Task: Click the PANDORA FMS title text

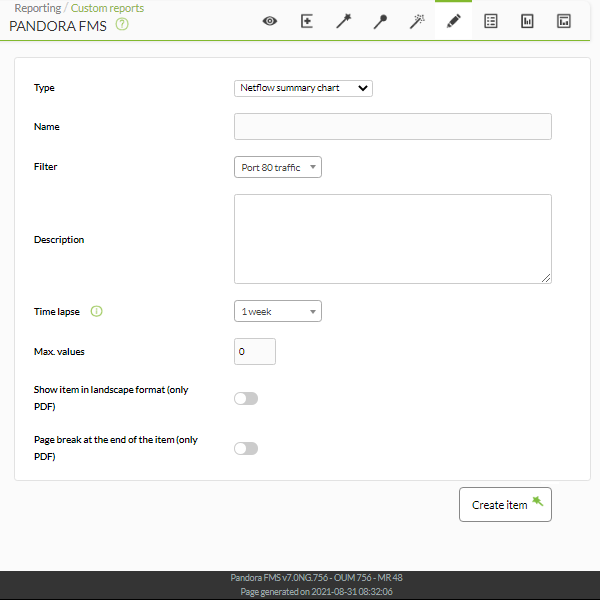Action: pyautogui.click(x=58, y=26)
